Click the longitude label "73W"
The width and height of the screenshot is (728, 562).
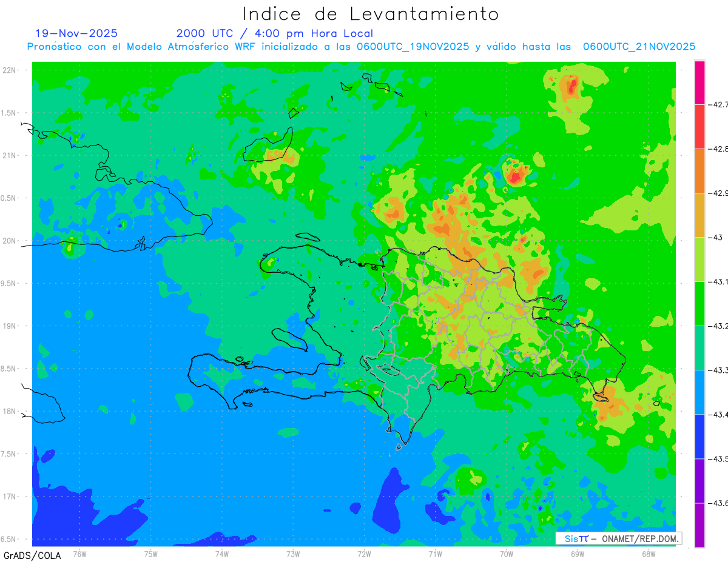tap(293, 554)
